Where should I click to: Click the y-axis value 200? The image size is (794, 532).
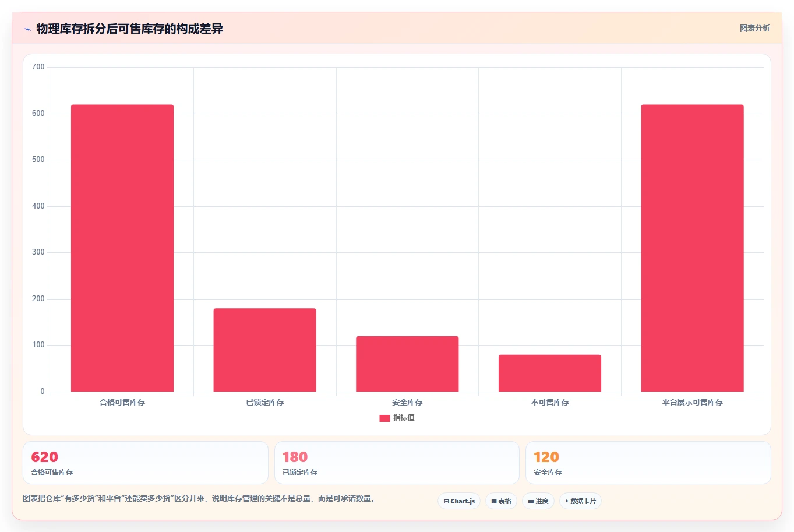point(38,299)
